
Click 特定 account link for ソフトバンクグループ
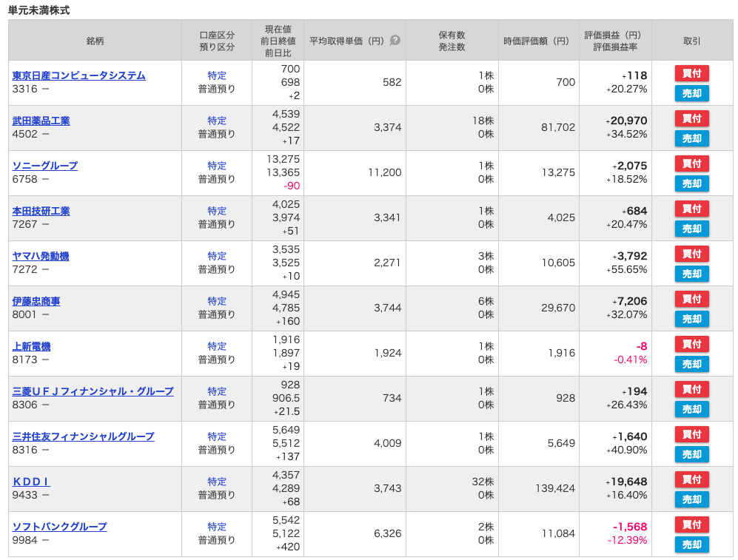tap(217, 527)
